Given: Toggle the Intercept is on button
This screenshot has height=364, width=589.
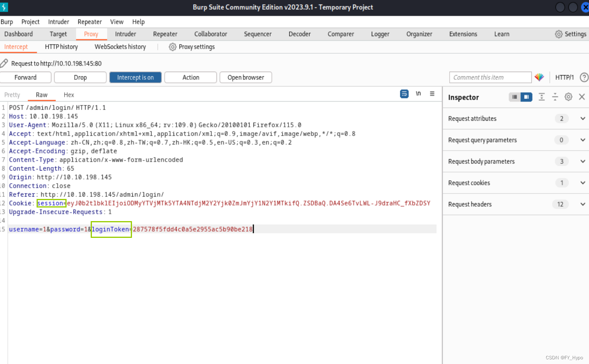Looking at the screenshot, I should coord(135,77).
